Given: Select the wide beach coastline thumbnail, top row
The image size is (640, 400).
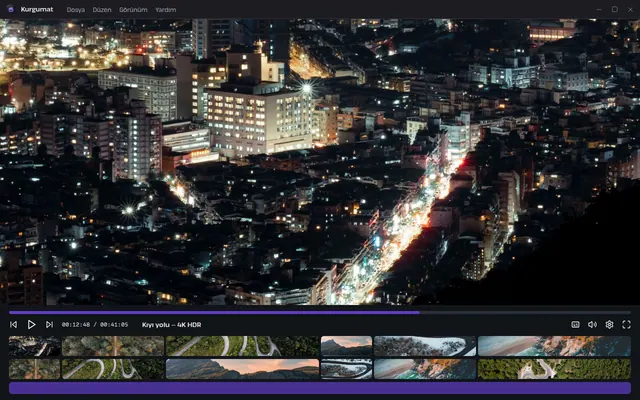Looking at the screenshot, I should (554, 346).
